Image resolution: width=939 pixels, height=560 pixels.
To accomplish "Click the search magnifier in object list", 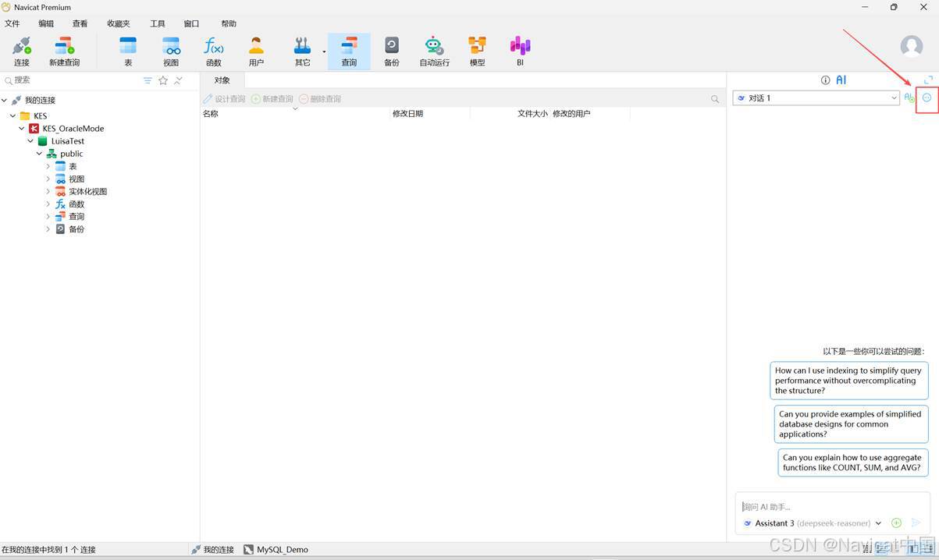I will pyautogui.click(x=715, y=99).
